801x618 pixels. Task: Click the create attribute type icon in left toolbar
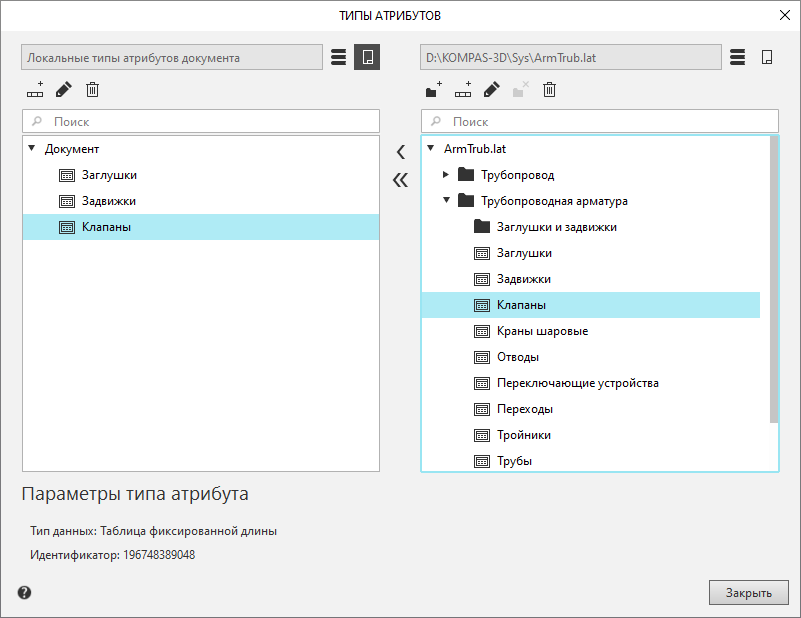(36, 90)
